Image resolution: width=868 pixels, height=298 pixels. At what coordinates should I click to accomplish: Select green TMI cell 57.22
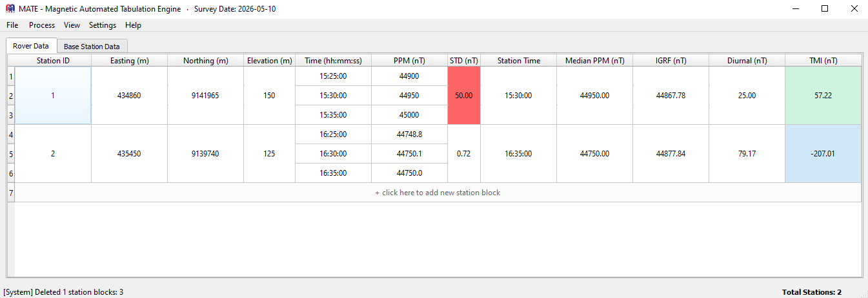pyautogui.click(x=823, y=96)
